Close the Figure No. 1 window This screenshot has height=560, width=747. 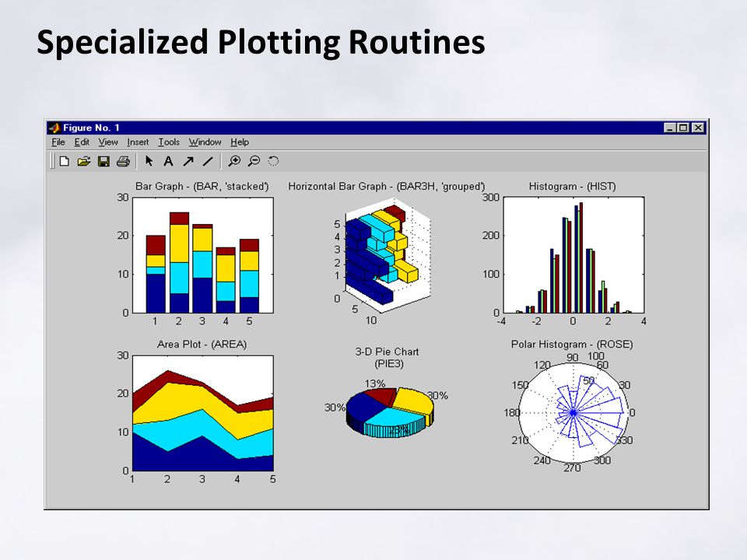click(698, 128)
